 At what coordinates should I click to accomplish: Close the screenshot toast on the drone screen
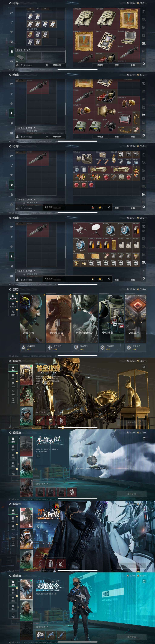(109, 279)
